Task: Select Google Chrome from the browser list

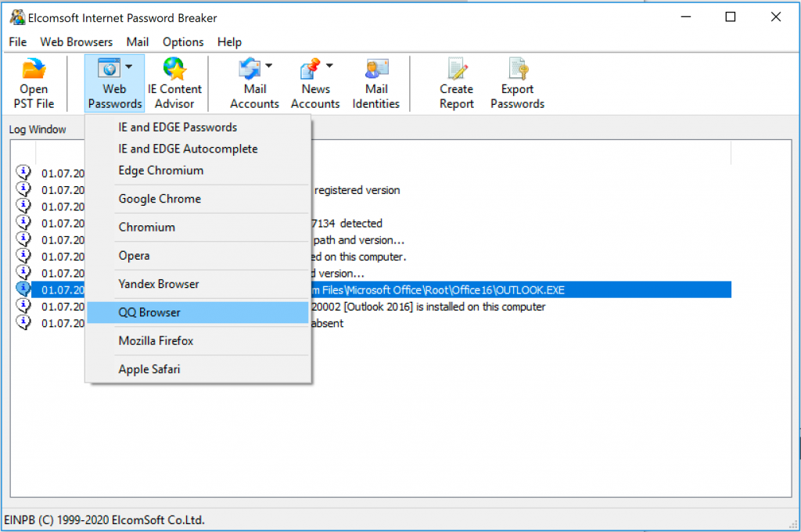Action: click(x=159, y=199)
